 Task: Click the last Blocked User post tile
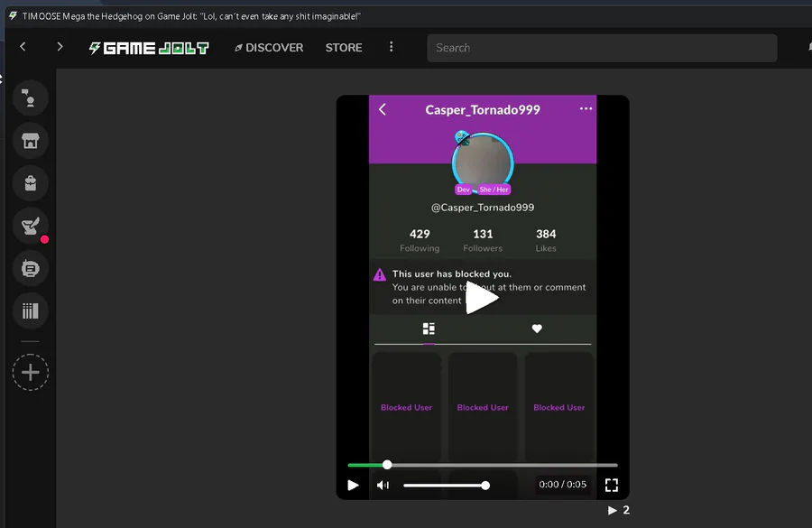pos(559,407)
